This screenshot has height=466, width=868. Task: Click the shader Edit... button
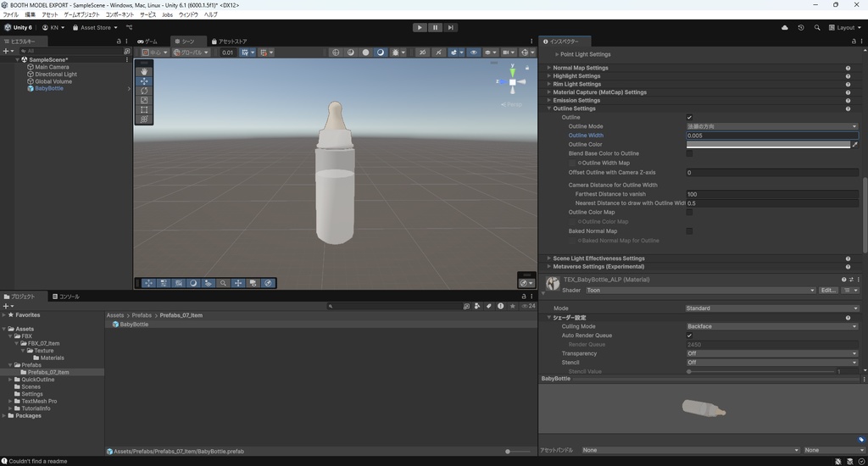point(828,290)
